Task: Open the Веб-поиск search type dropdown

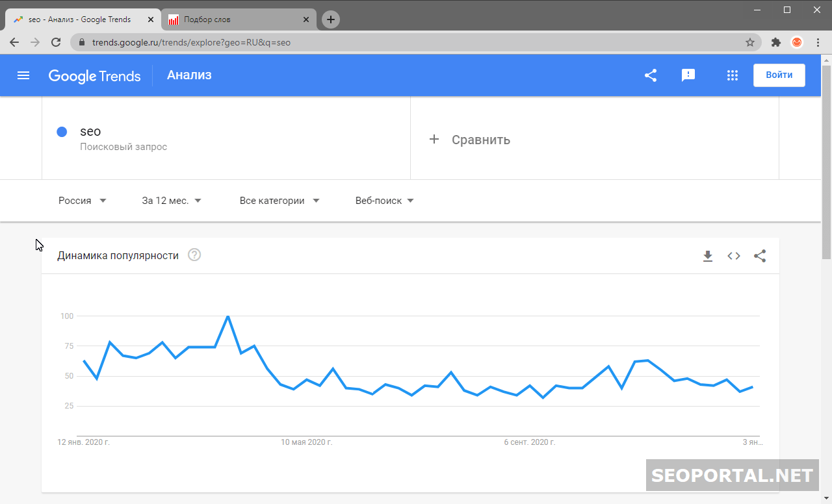Action: click(x=384, y=201)
